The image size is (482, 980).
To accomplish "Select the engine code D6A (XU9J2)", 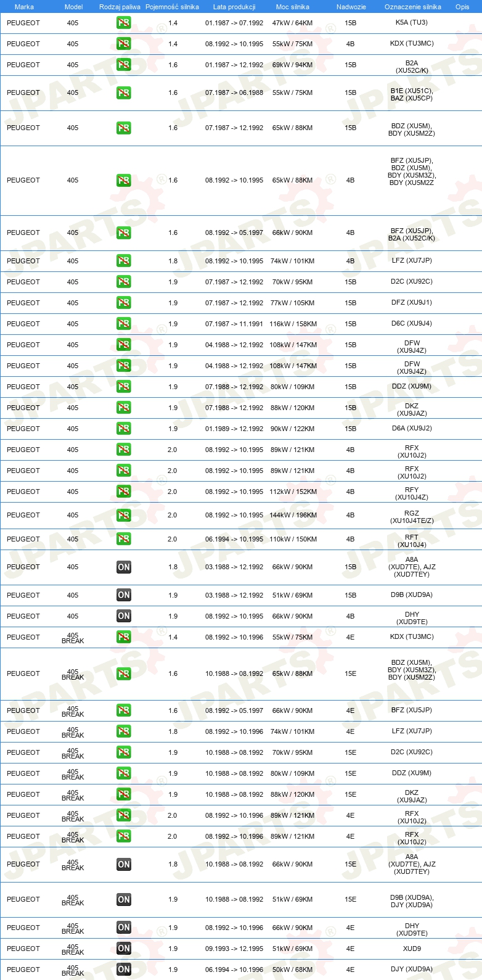I will click(412, 428).
